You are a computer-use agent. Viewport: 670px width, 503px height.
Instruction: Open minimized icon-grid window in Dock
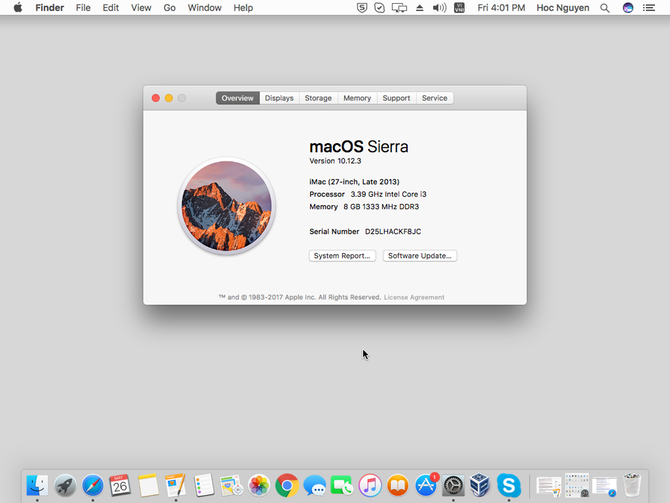(577, 485)
